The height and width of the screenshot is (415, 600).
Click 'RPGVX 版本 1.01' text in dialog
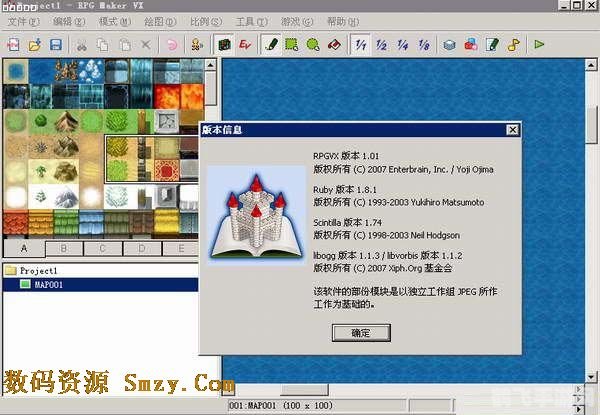point(346,156)
